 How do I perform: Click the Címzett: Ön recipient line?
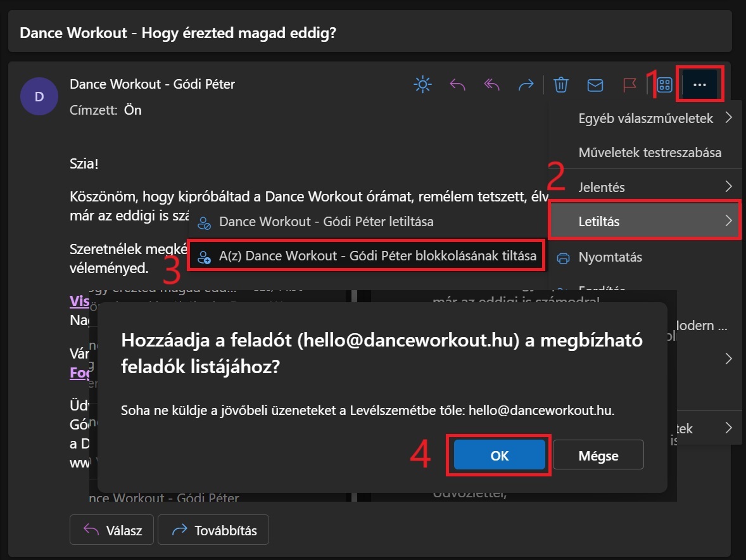(x=106, y=110)
